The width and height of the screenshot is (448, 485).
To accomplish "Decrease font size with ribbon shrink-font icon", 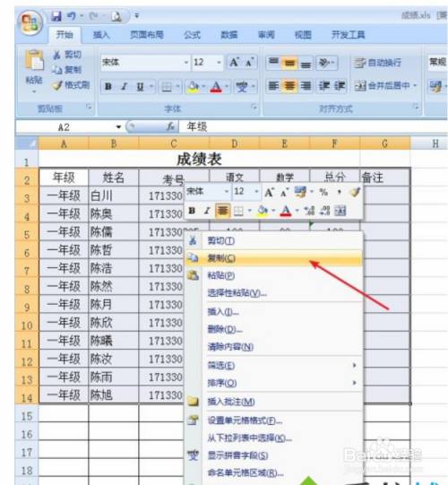I will (x=249, y=63).
